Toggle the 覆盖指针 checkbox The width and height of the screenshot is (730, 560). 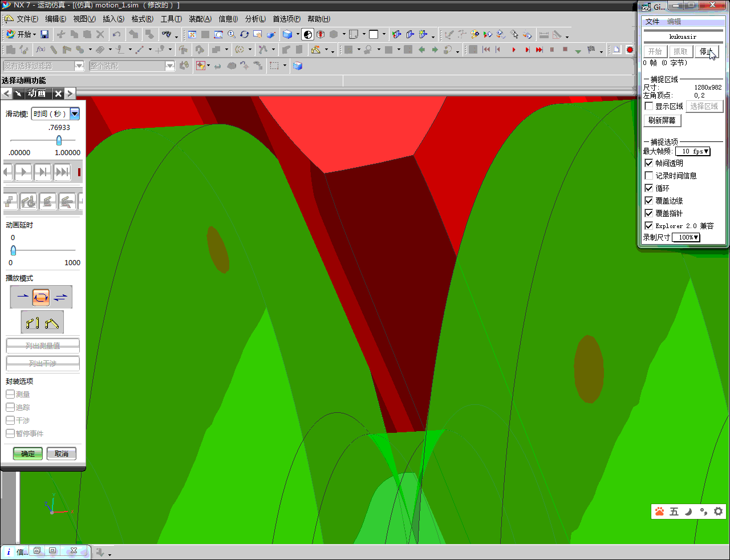point(648,213)
